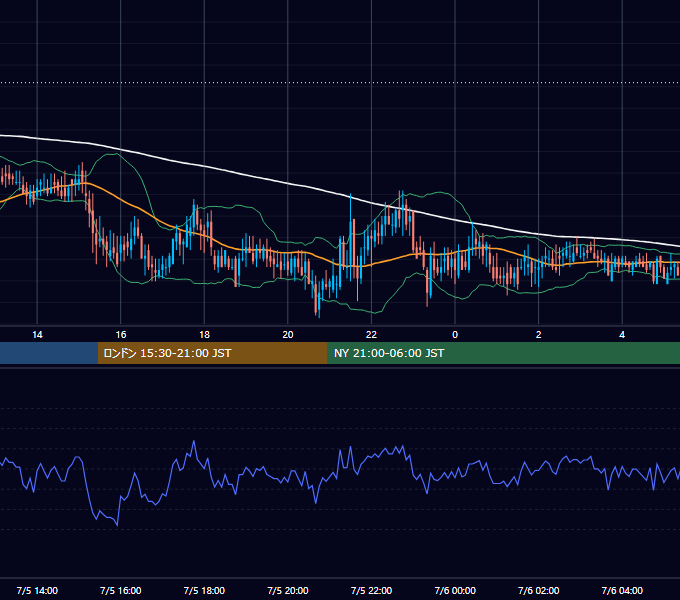Click the 7/5 14:00 time label

[x=37, y=590]
